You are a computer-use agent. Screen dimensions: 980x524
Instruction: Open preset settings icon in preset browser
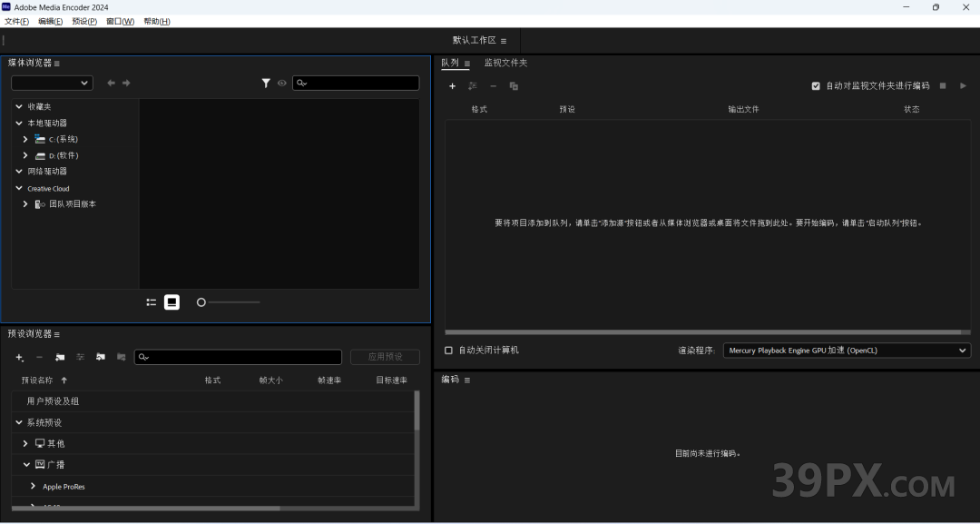click(x=80, y=357)
